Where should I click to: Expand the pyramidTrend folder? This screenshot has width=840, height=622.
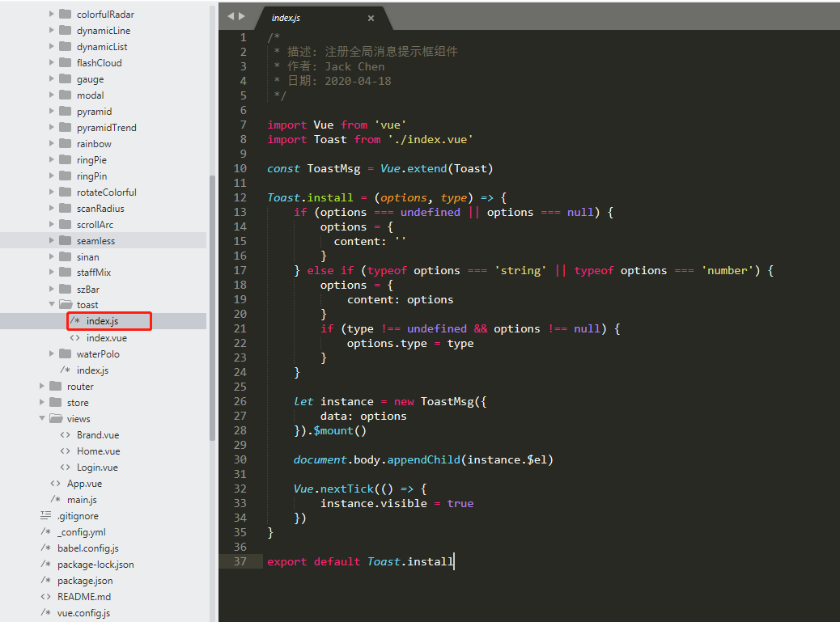point(52,127)
